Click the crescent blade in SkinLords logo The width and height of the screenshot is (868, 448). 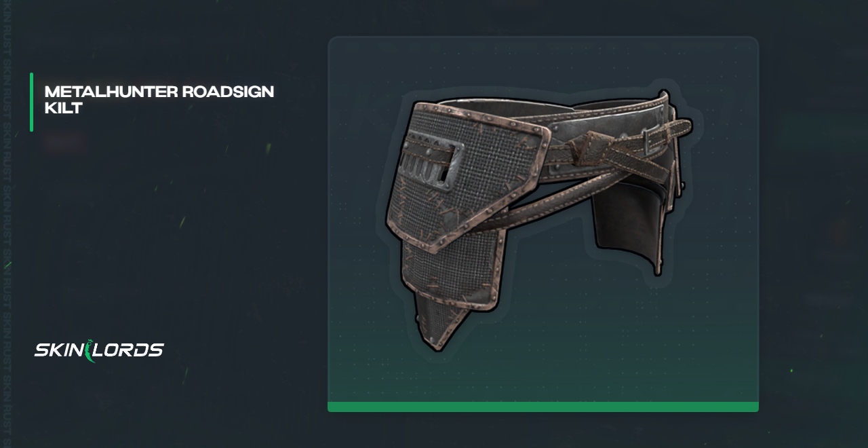90,351
